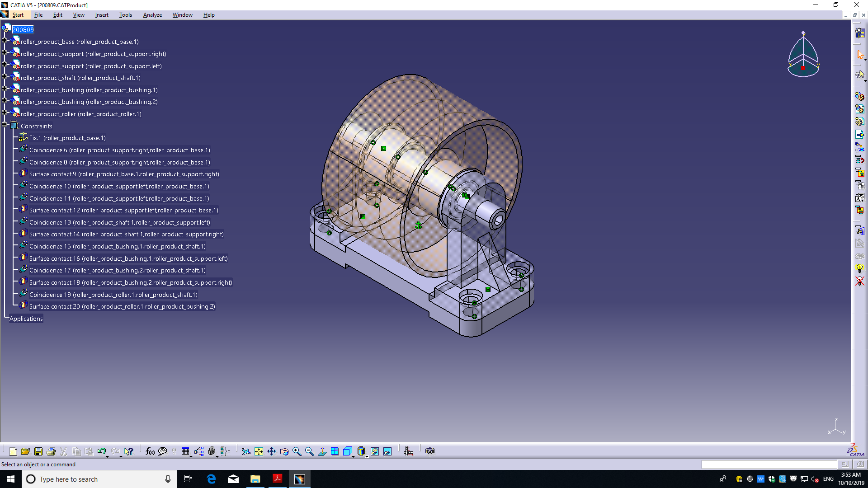Toggle Swap visible space icon
This screenshot has height=488, width=868.
387,451
